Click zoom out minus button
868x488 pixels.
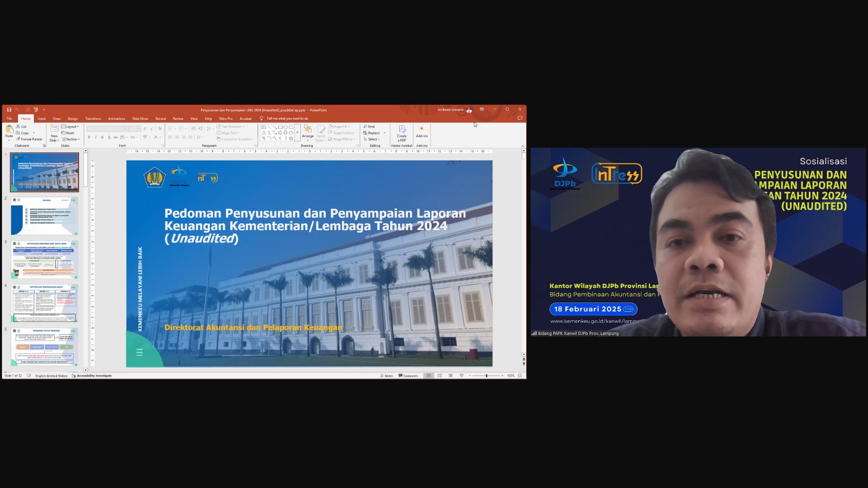[470, 375]
